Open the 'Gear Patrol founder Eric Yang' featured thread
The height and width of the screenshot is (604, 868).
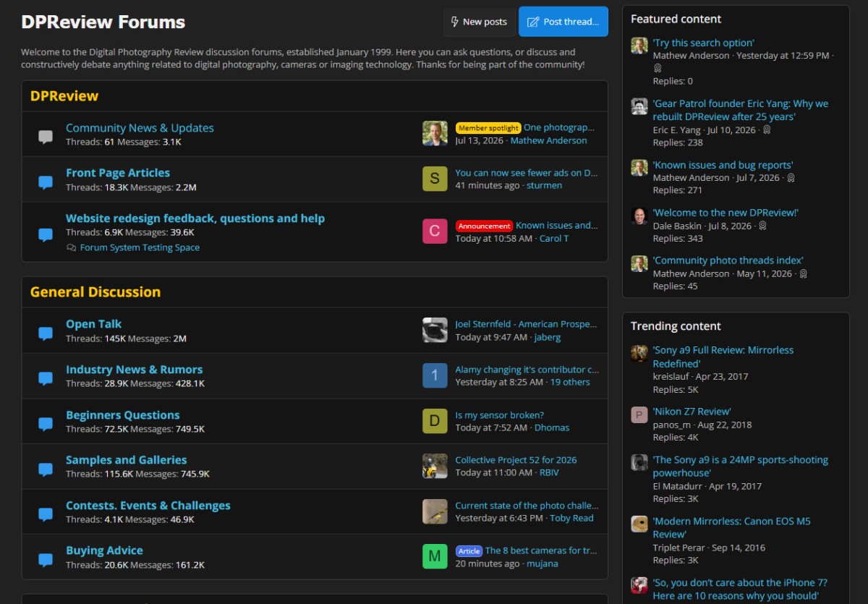tap(741, 110)
